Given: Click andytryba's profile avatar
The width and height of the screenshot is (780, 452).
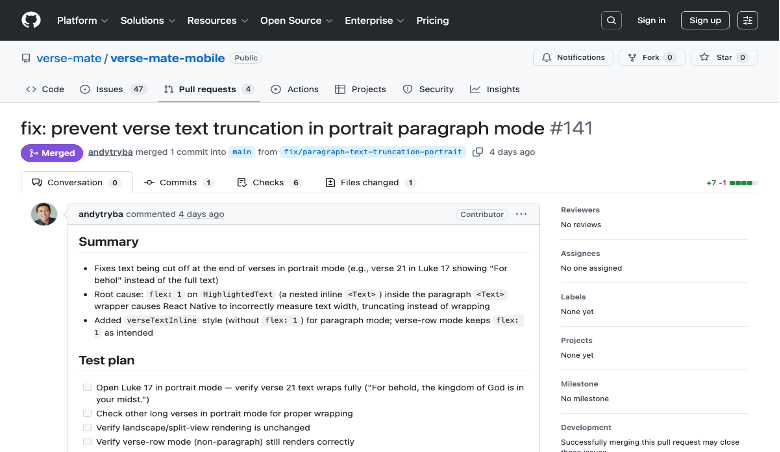Looking at the screenshot, I should [44, 214].
